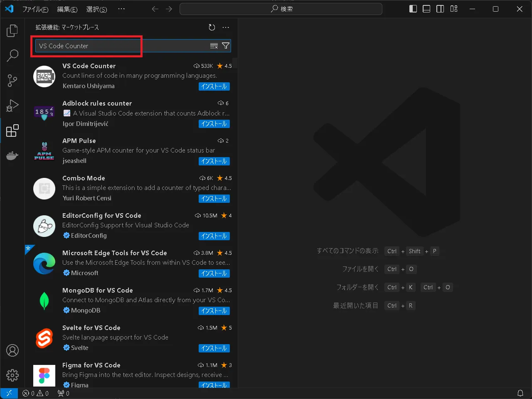Open the ports forwarding status item
The image size is (532, 399).
click(x=64, y=393)
